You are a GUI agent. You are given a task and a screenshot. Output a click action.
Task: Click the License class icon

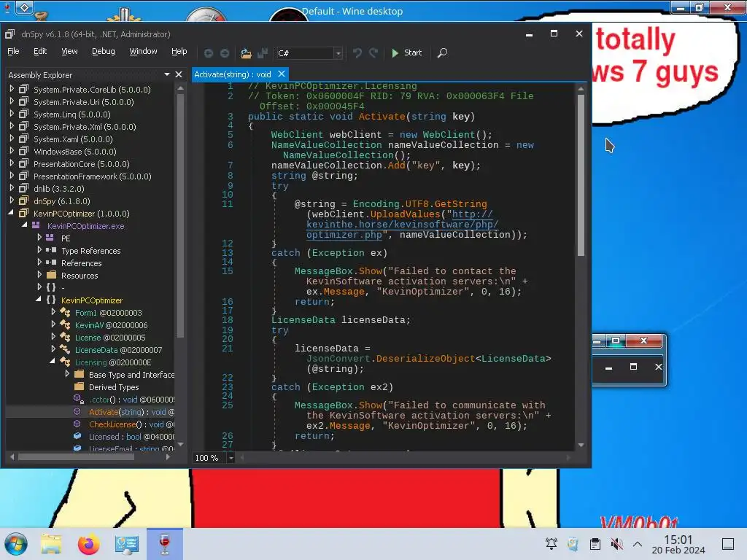[x=65, y=337]
